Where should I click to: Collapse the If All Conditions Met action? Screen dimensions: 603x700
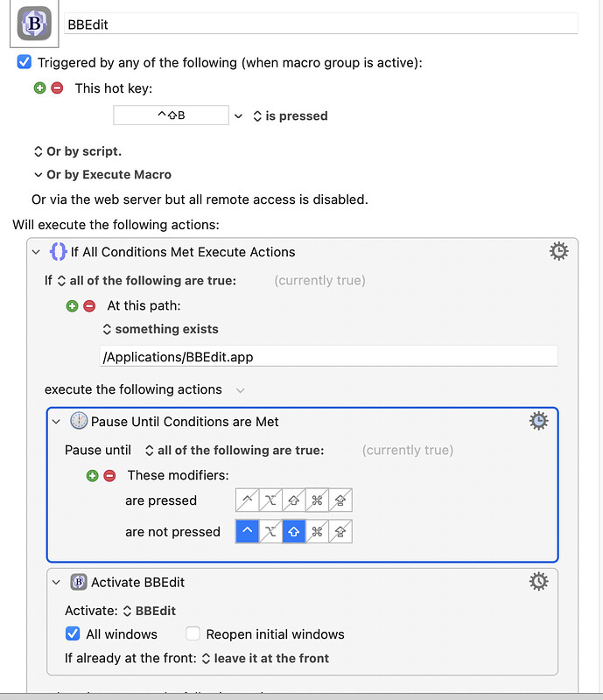(x=35, y=250)
